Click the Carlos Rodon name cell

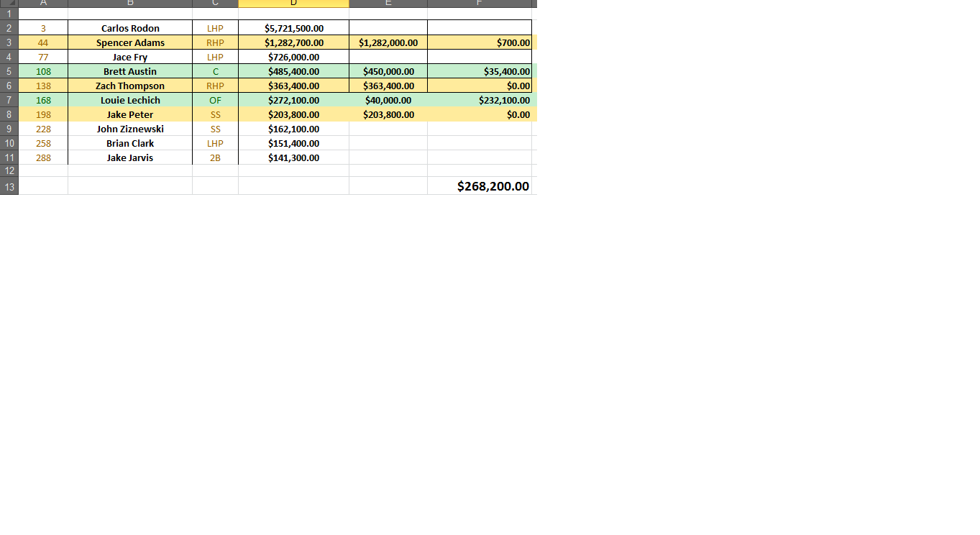click(x=130, y=28)
